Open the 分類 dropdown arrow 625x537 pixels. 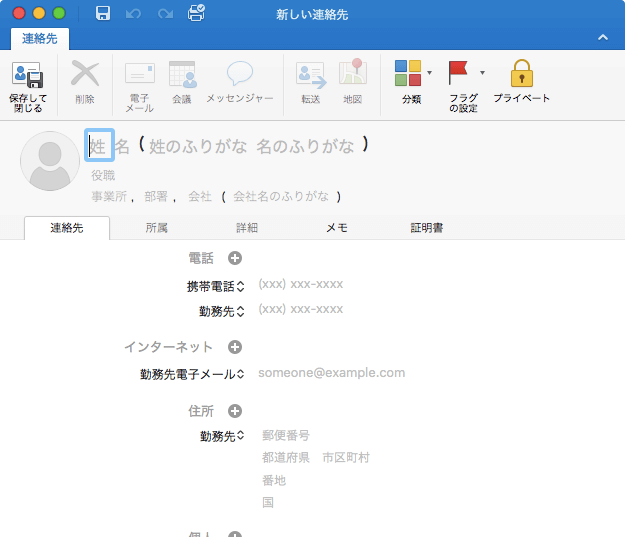click(x=429, y=73)
